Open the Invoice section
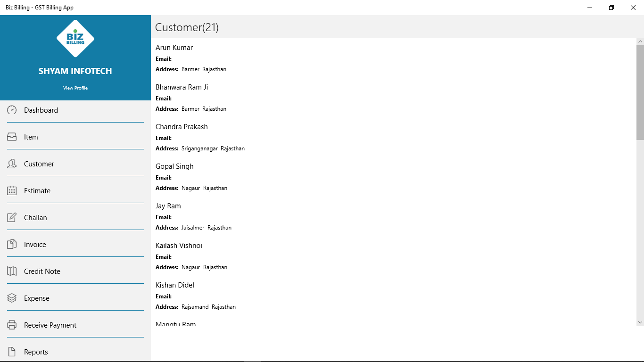The image size is (644, 362). coord(75,244)
